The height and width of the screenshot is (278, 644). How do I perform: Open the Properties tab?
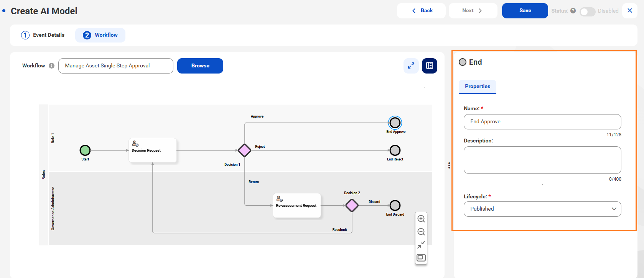(478, 87)
